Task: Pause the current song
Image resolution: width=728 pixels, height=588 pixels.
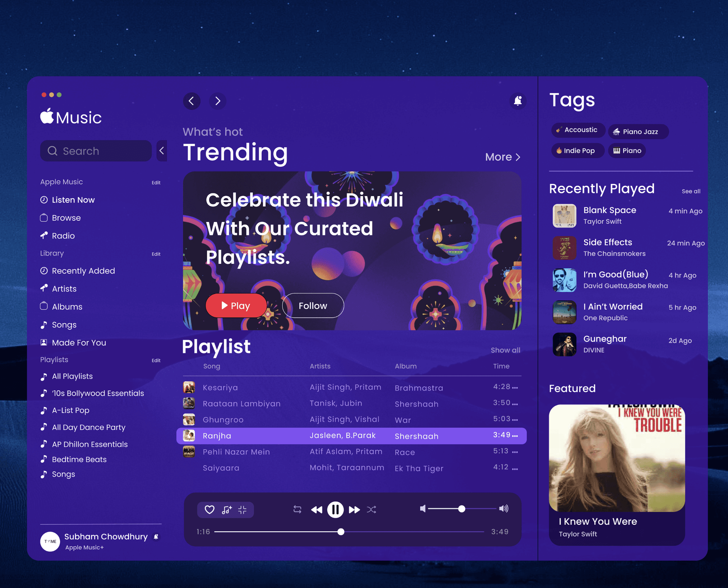Action: (335, 510)
